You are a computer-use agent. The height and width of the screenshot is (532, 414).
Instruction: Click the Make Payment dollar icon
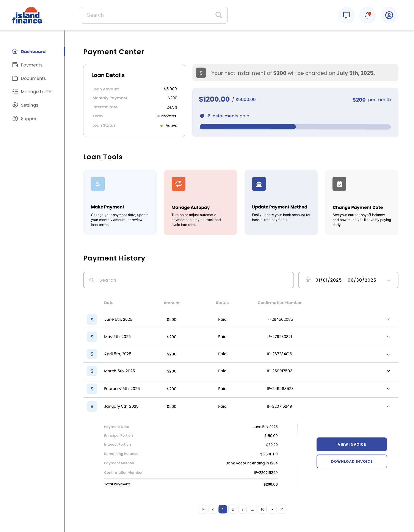[98, 184]
